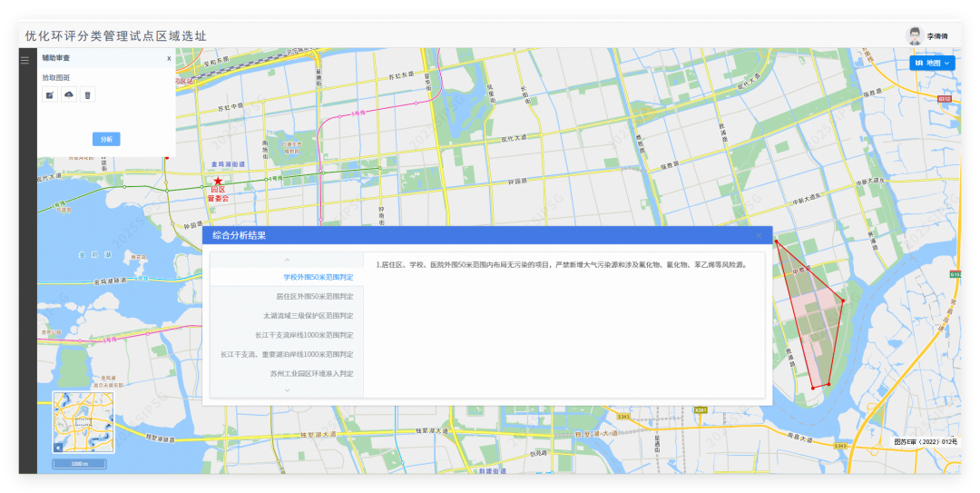
Task: Close the 综合分析结果 dialog
Action: [759, 235]
